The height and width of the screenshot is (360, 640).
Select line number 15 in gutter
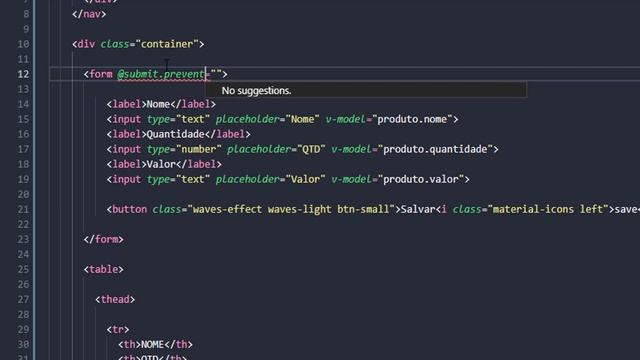(23, 120)
